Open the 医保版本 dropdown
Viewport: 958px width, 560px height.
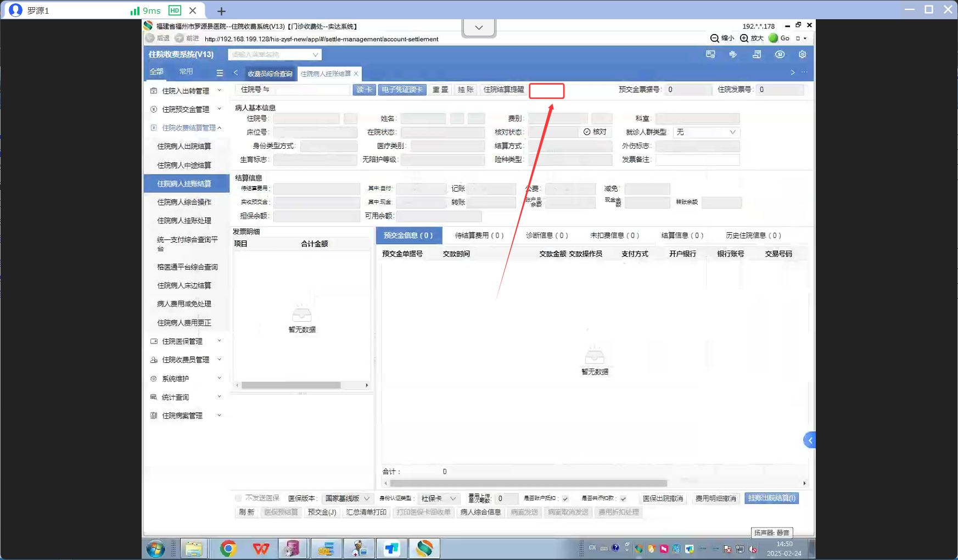coord(347,499)
